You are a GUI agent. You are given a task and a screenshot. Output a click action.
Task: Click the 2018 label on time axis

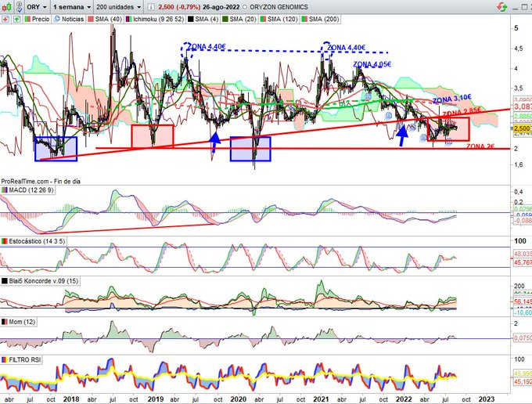tap(71, 399)
